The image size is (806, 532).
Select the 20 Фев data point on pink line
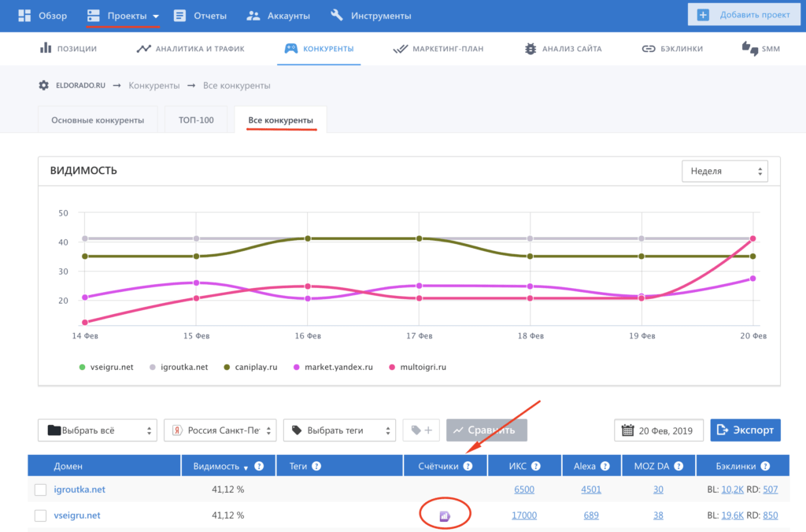[753, 238]
